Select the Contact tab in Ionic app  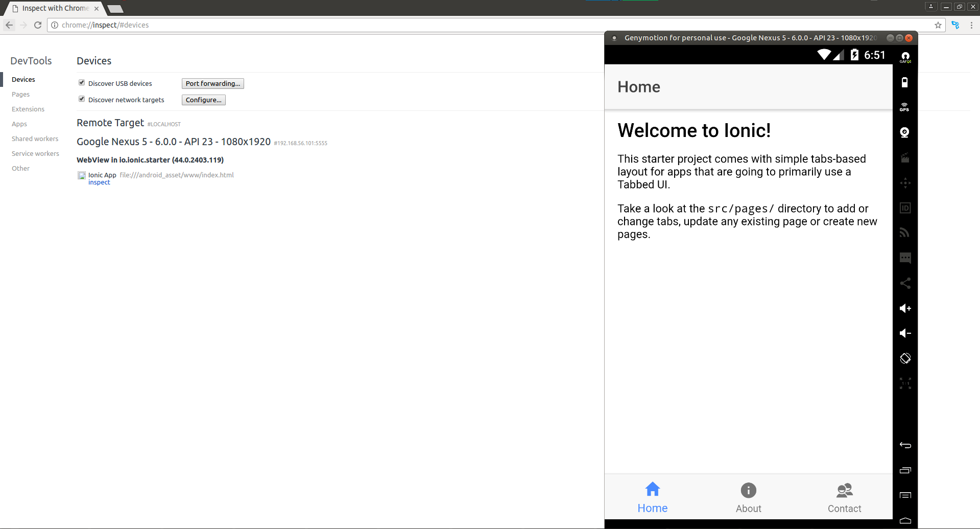tap(844, 498)
